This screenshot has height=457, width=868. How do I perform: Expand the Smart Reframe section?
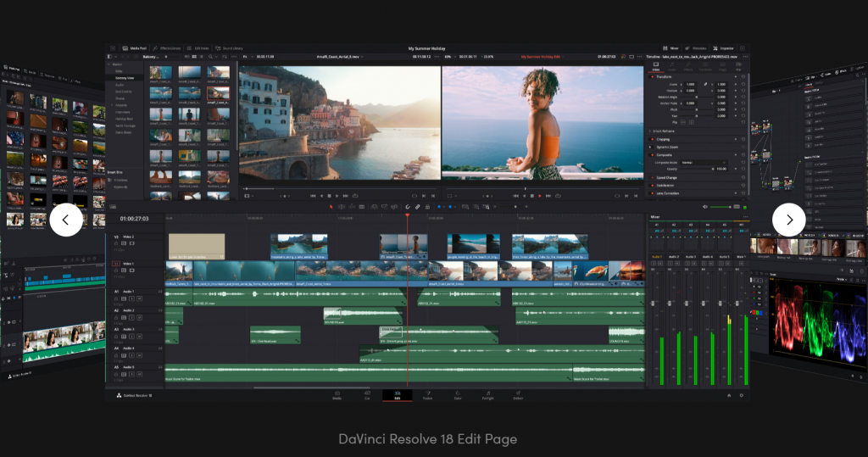tap(650, 131)
